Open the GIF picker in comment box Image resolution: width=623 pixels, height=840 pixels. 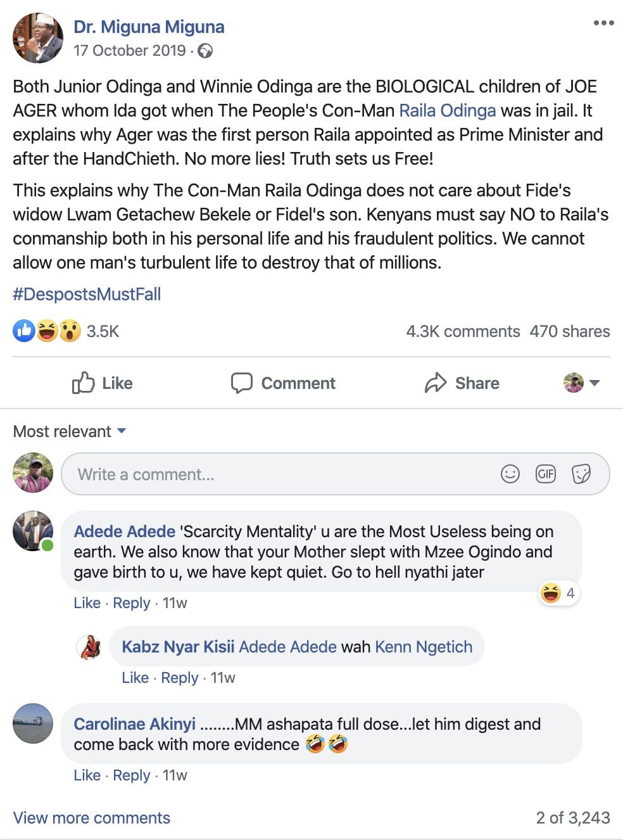545,474
